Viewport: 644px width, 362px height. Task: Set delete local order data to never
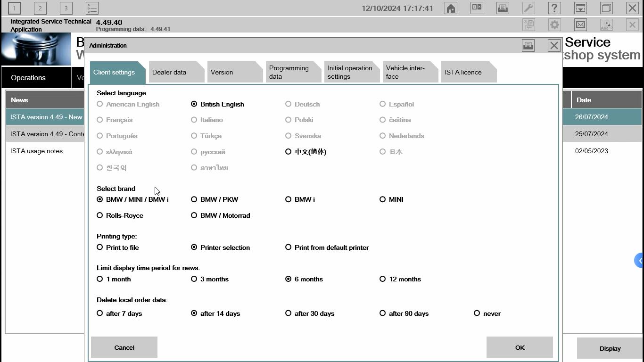(487, 313)
